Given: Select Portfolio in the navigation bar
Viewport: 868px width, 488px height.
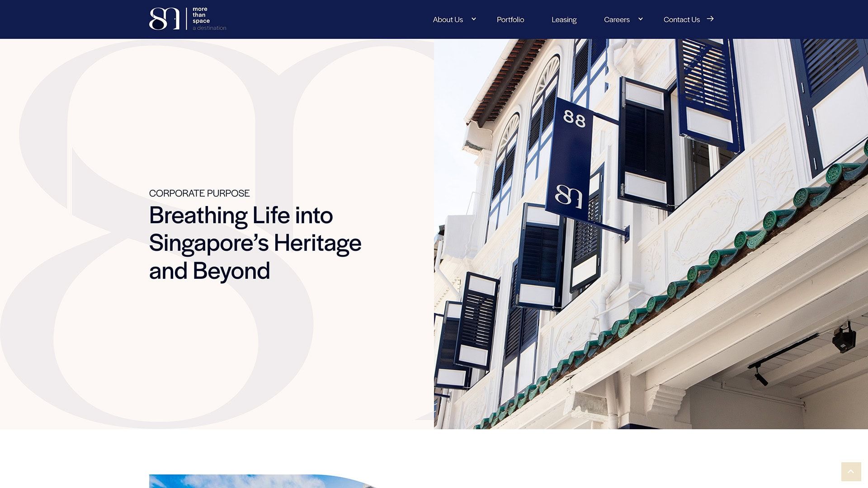Looking at the screenshot, I should [510, 19].
